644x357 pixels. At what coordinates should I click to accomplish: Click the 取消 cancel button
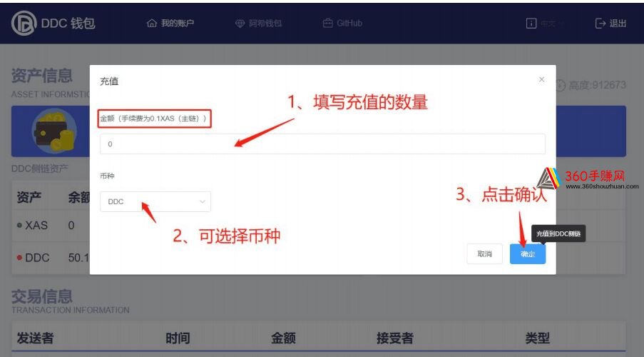[x=485, y=253]
